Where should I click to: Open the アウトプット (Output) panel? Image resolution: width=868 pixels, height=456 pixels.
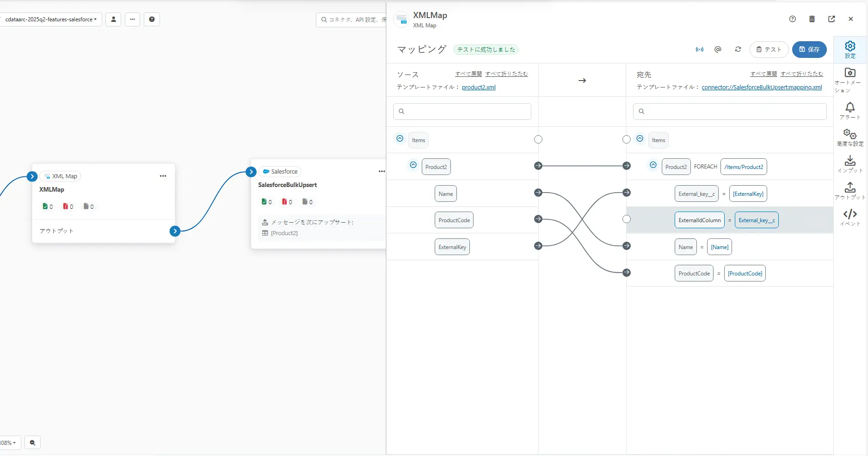click(850, 190)
